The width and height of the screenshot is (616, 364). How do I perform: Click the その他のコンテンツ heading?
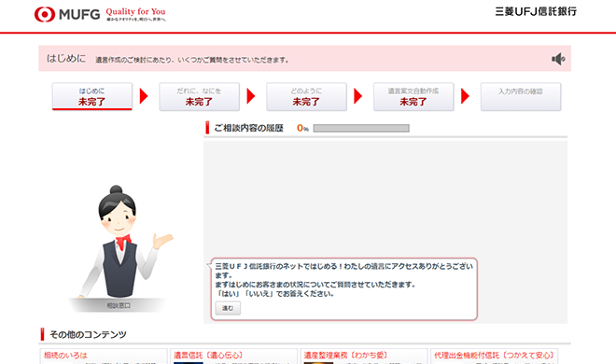(x=88, y=334)
